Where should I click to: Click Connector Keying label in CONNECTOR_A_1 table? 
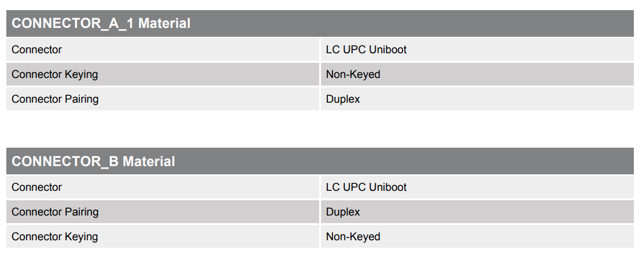[x=55, y=74]
